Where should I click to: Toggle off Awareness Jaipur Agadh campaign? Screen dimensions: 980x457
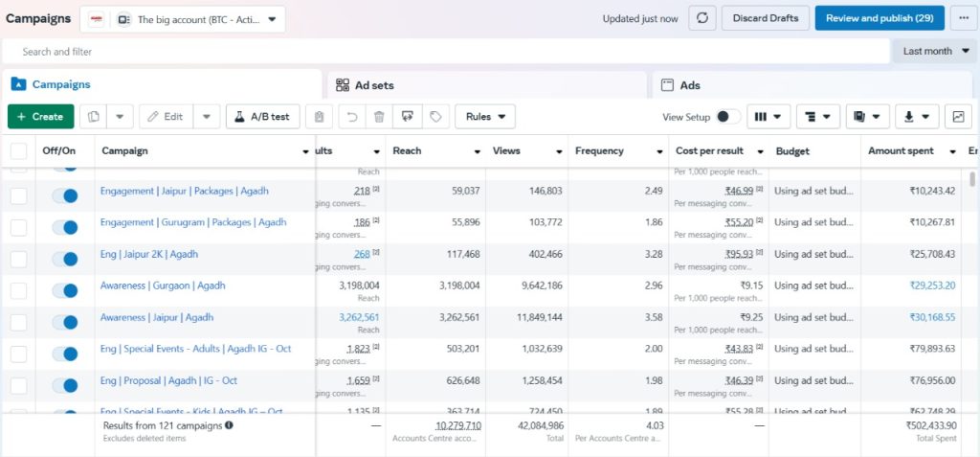[x=65, y=323]
